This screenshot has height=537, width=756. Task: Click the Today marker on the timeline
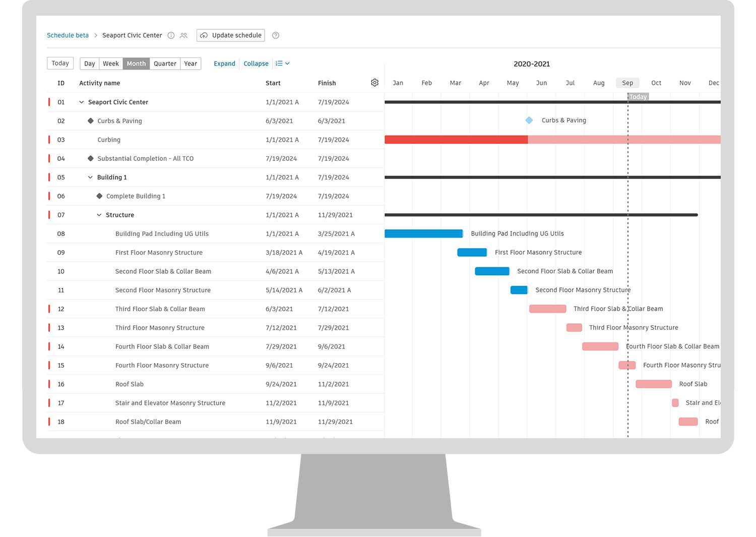pos(638,96)
